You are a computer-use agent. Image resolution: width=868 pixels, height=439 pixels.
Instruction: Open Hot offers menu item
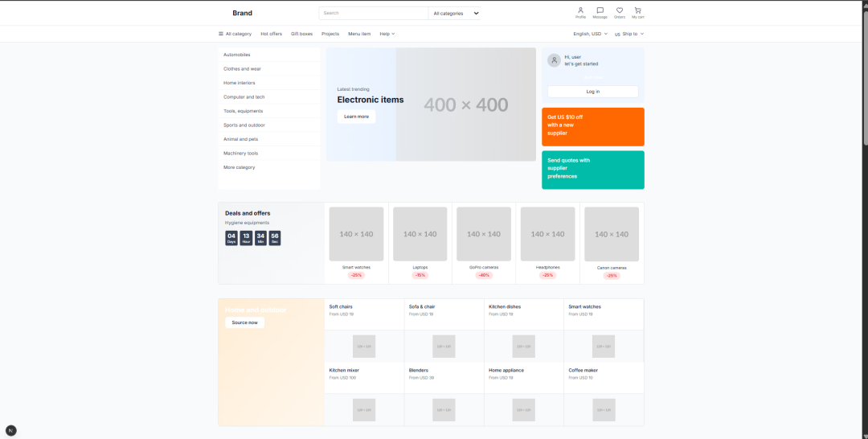[272, 34]
